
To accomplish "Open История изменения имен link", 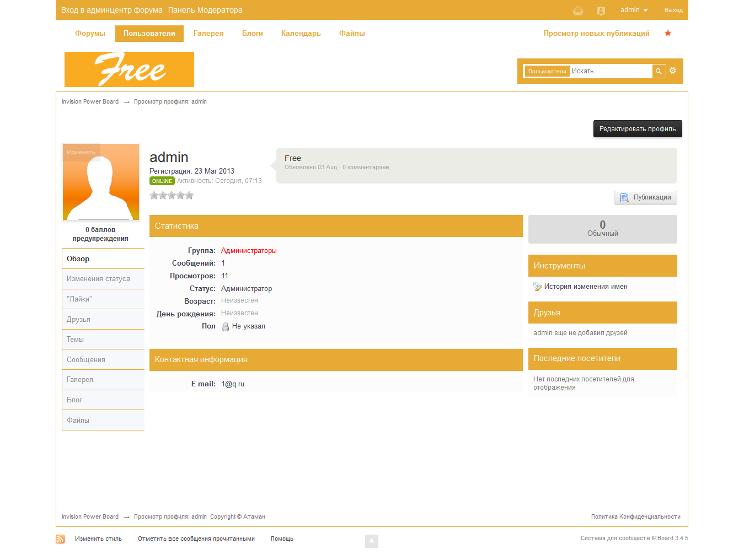I will click(x=585, y=287).
